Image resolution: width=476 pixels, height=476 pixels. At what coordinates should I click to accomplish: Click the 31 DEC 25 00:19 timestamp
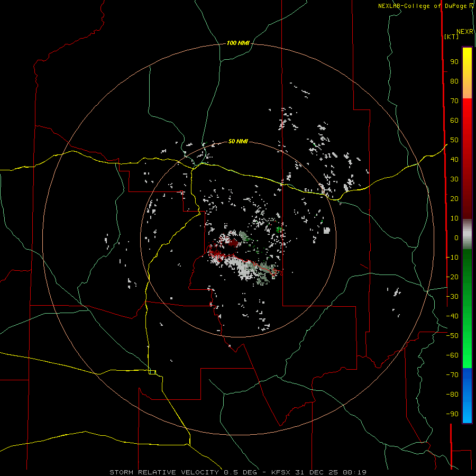coord(330,472)
